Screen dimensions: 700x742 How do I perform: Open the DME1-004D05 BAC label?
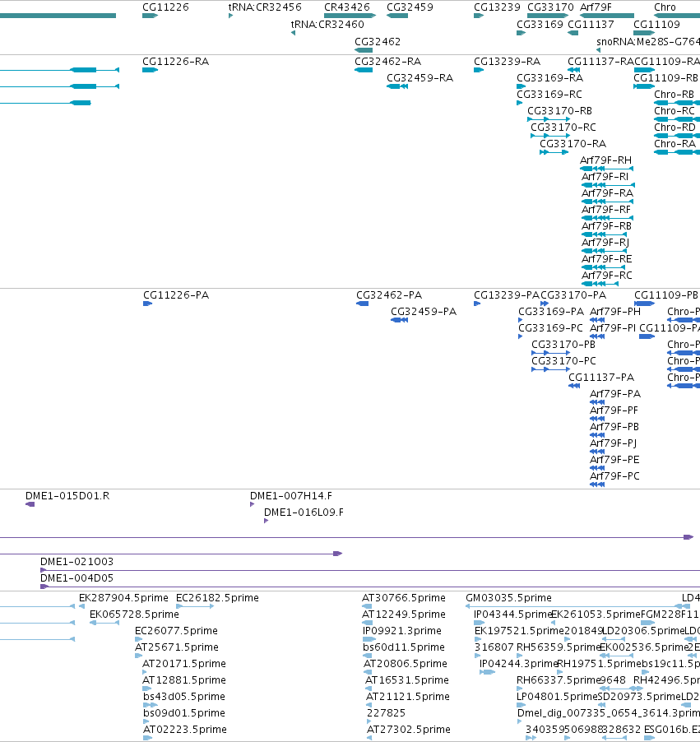click(76, 578)
